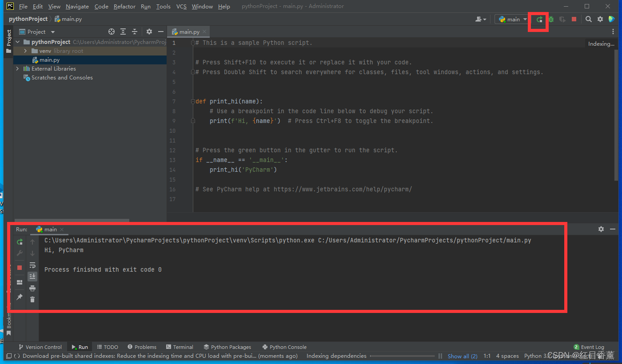The image size is (622, 364).
Task: Click the colorful JetBrains Space icon at the right end of the top toolbar
Action: tap(612, 20)
